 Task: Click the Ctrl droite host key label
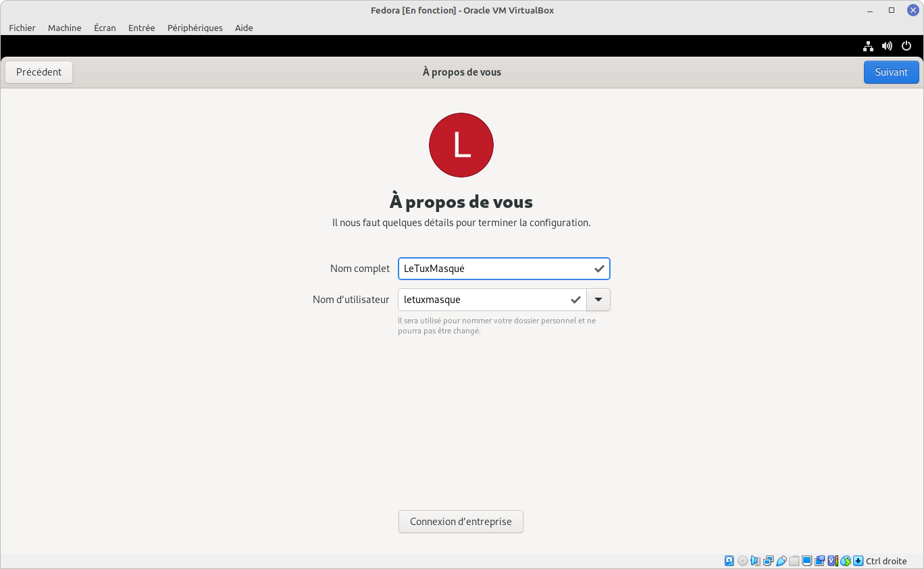tap(886, 561)
